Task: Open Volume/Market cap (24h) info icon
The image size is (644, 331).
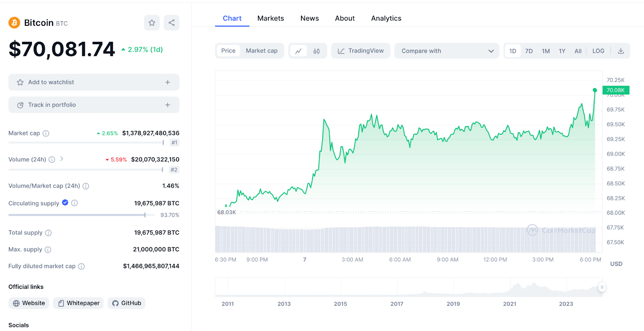Action: pos(86,186)
